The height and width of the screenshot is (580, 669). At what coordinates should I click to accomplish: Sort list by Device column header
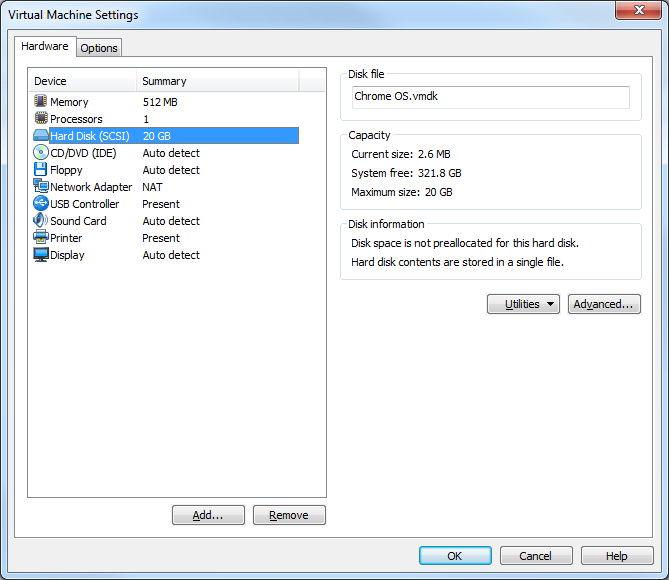[x=82, y=81]
